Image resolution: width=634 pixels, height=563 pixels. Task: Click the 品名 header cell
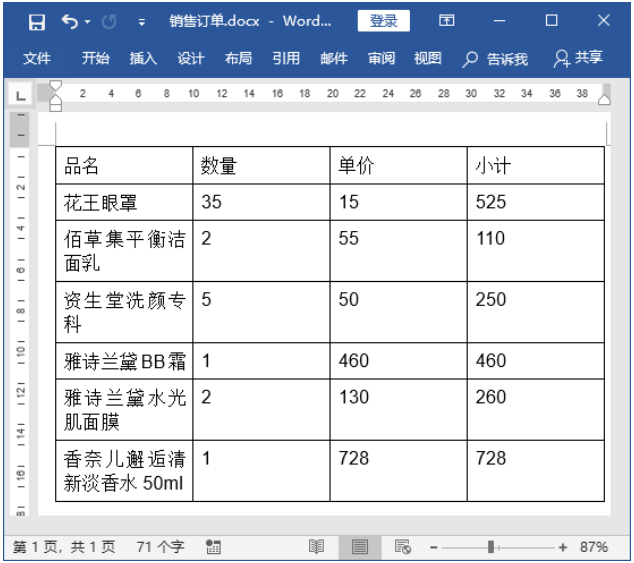pos(124,165)
